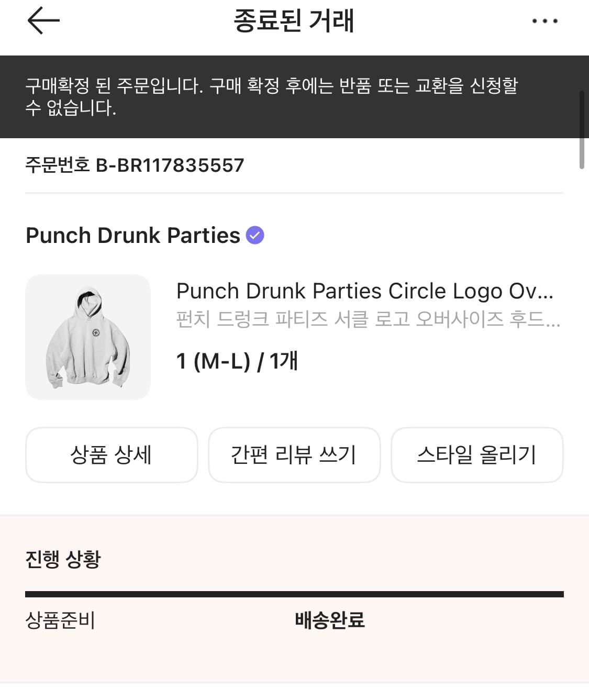Tap the 종료된 거래 page title

coord(294,21)
